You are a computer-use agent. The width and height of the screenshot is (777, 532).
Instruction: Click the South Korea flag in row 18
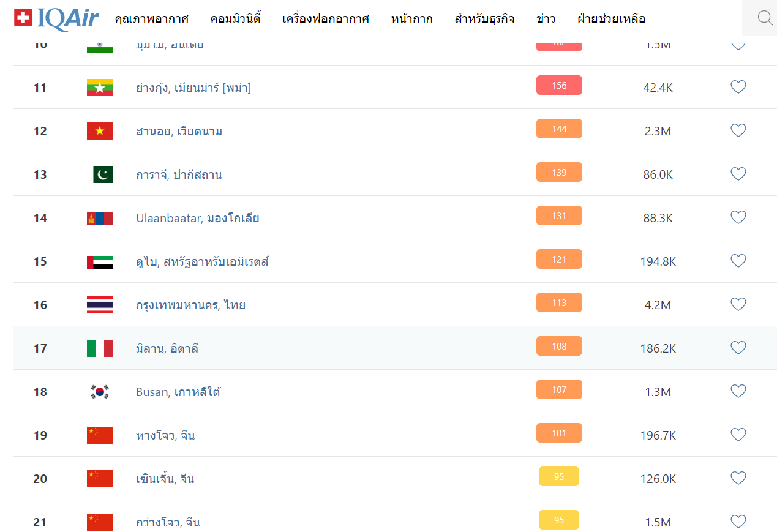(99, 392)
